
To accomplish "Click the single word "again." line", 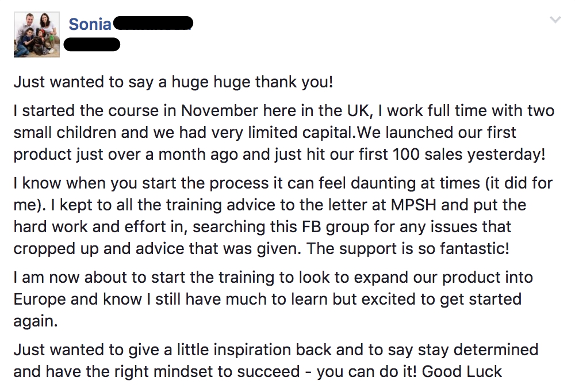I will click(x=36, y=321).
